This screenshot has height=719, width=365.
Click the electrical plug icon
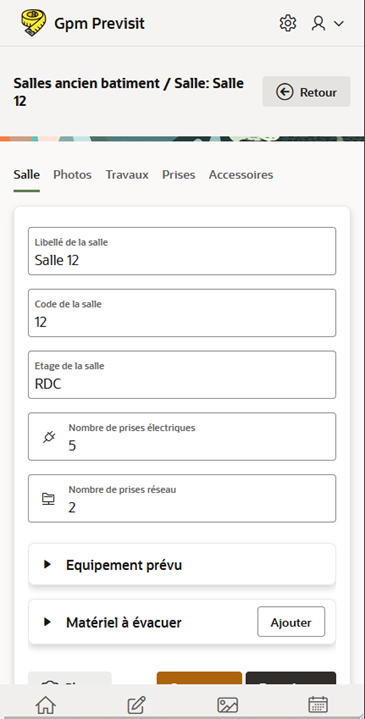coord(49,437)
